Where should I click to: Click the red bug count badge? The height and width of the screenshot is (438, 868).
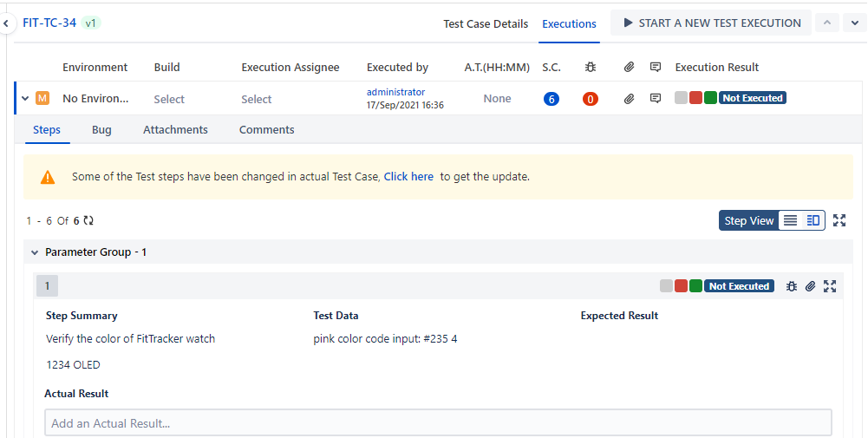(591, 99)
